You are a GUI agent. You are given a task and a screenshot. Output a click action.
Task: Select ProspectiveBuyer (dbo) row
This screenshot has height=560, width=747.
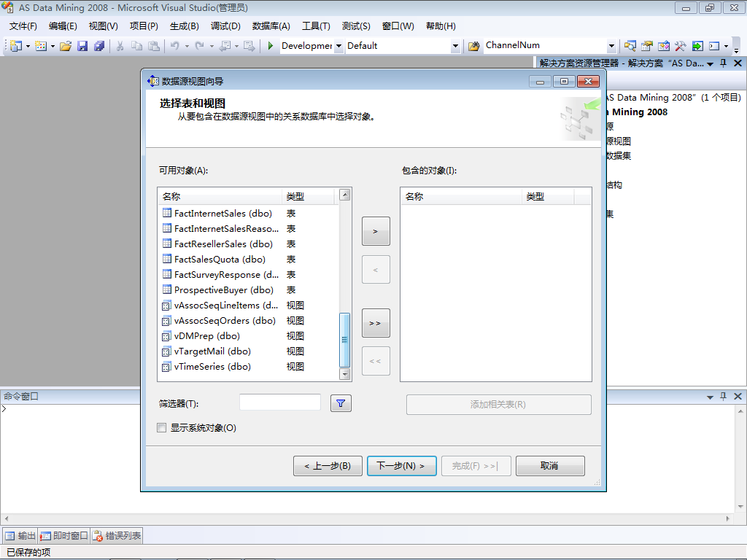(x=249, y=289)
